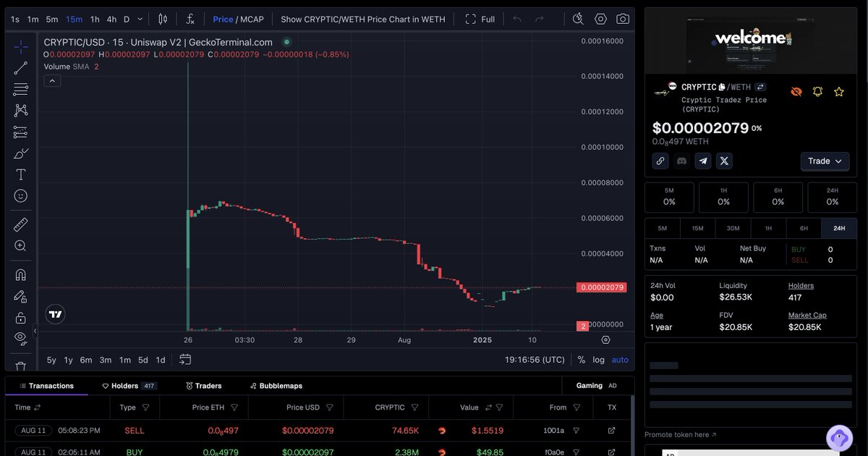The width and height of the screenshot is (868, 456).
Task: Open the time axis settings gear
Action: [x=605, y=339]
